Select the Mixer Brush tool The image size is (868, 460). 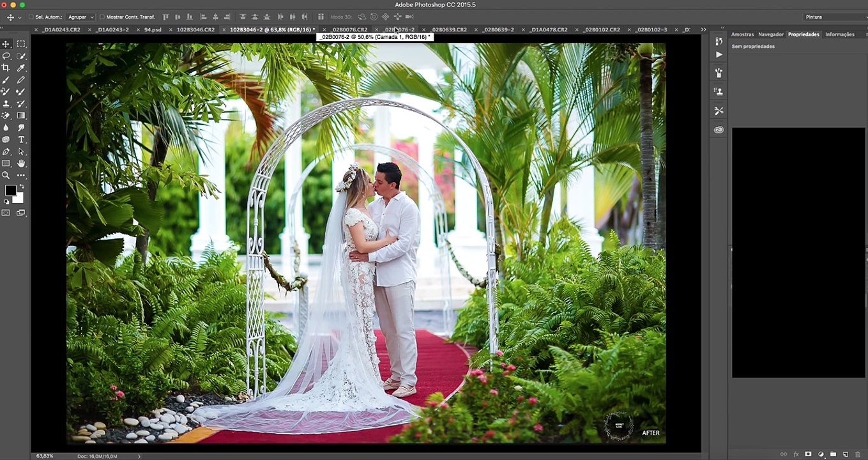[x=21, y=91]
